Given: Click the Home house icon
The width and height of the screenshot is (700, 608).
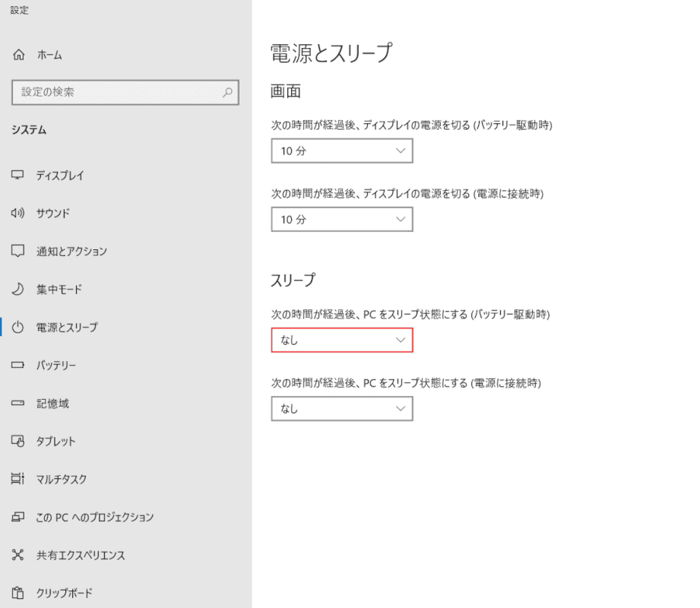Looking at the screenshot, I should 18,55.
